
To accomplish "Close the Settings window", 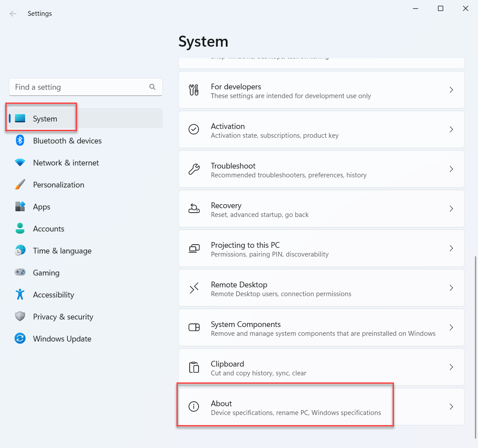I will tap(466, 8).
